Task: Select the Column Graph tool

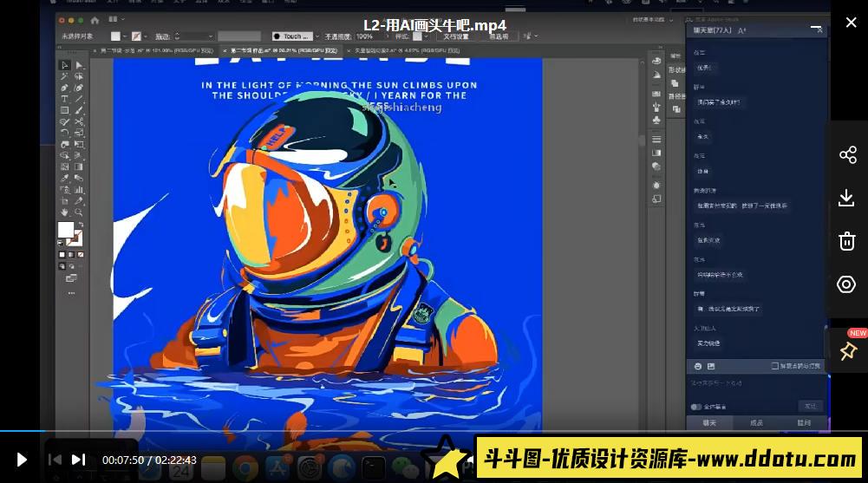Action: 79,190
